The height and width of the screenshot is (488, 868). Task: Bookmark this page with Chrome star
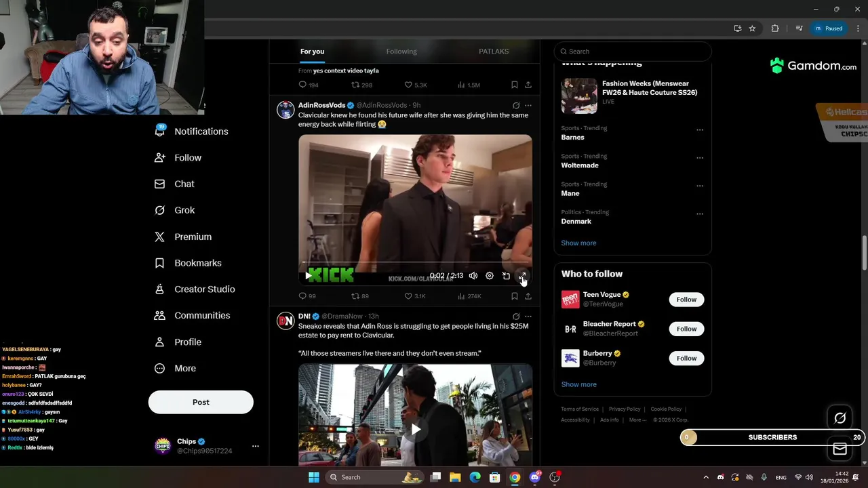click(x=752, y=28)
